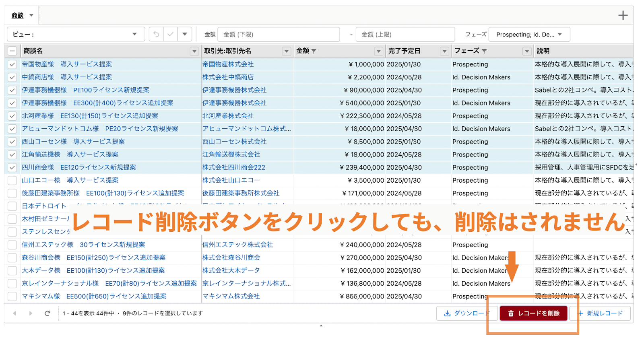Uncheck the 西山コーセン様 row checkbox
The height and width of the screenshot is (348, 644).
[12, 142]
